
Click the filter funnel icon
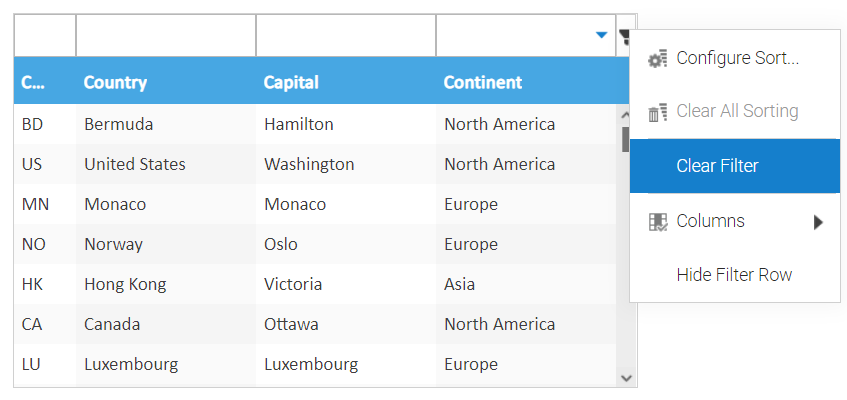point(624,37)
